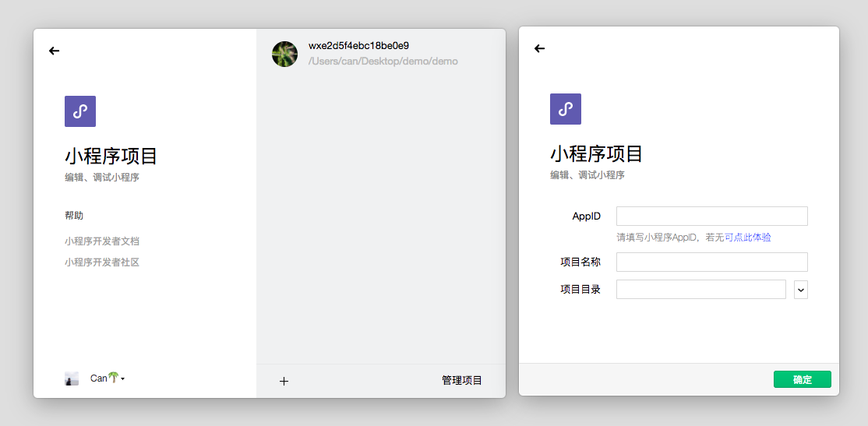Open the Can account dropdown menu
This screenshot has height=426, width=868.
[108, 378]
